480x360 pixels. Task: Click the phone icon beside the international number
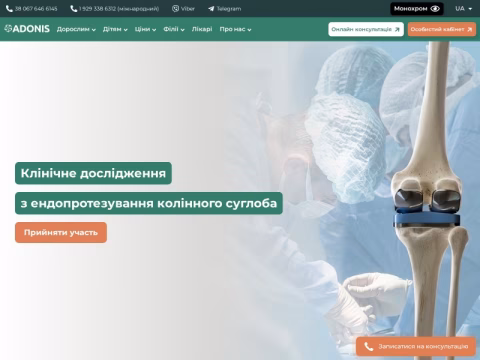tap(74, 9)
